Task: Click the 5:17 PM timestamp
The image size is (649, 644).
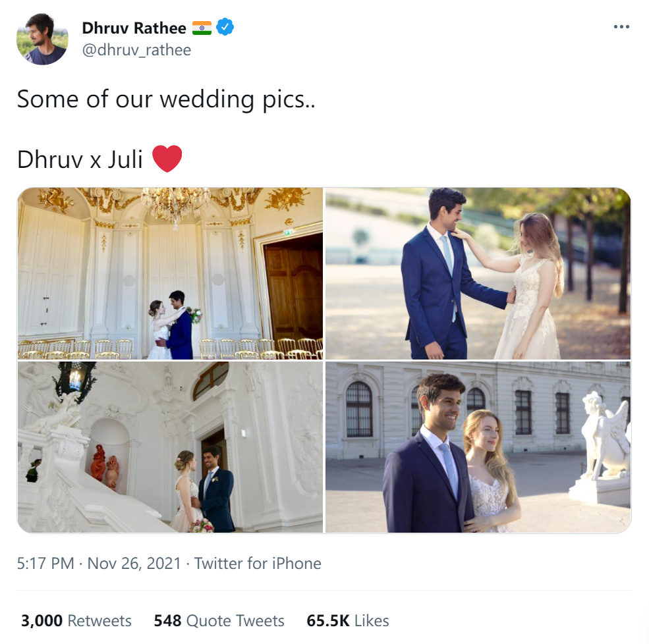Action: (x=45, y=564)
